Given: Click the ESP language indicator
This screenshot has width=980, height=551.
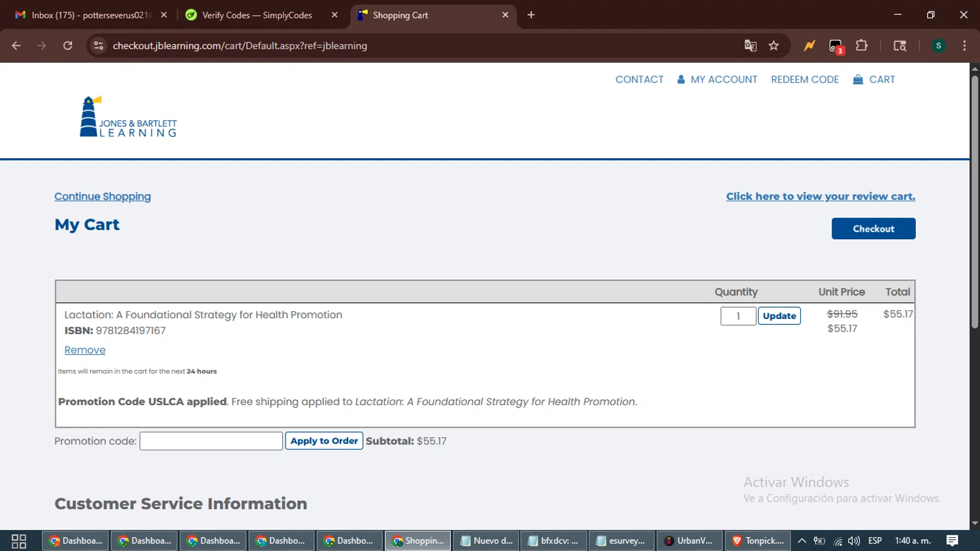Looking at the screenshot, I should tap(875, 541).
